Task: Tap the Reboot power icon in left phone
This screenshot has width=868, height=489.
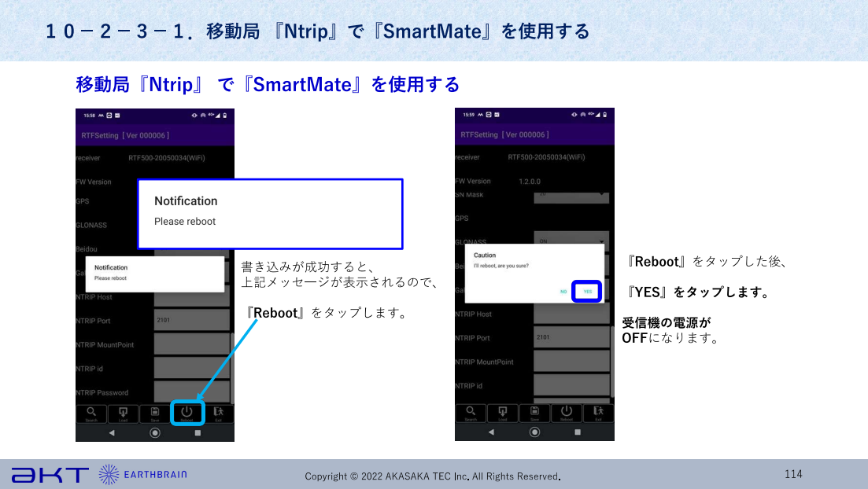Action: point(187,413)
